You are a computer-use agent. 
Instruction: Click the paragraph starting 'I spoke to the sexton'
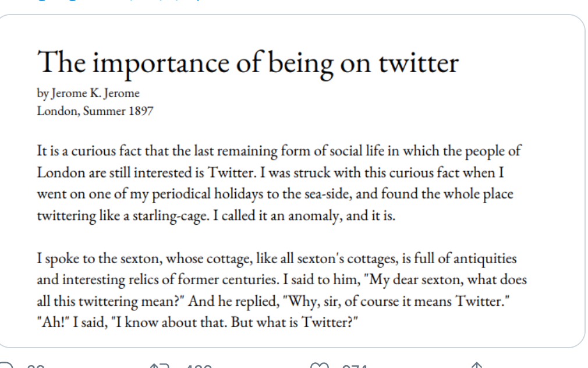coord(282,291)
